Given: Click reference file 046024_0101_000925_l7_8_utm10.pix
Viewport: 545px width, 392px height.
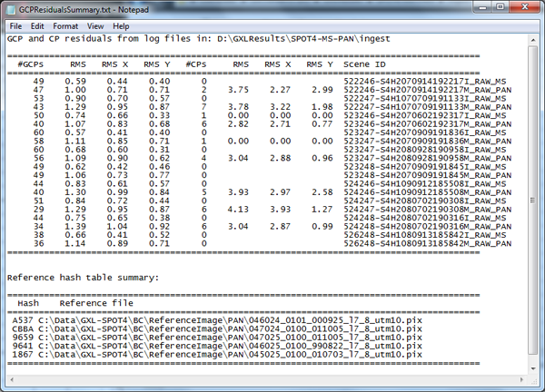Looking at the screenshot, I should coord(335,320).
